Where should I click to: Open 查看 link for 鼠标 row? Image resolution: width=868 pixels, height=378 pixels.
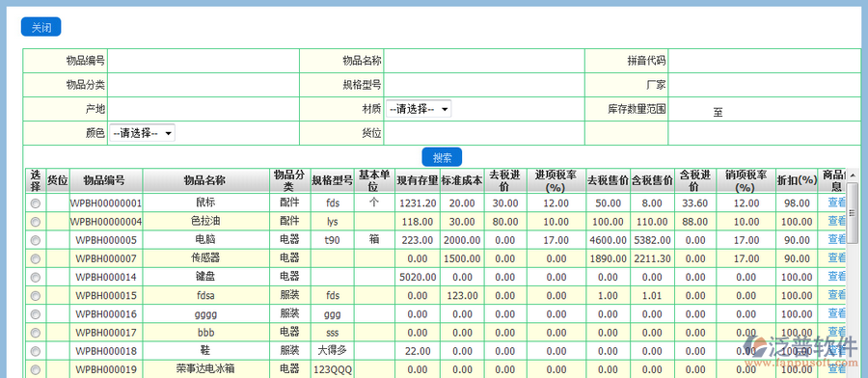pyautogui.click(x=836, y=203)
